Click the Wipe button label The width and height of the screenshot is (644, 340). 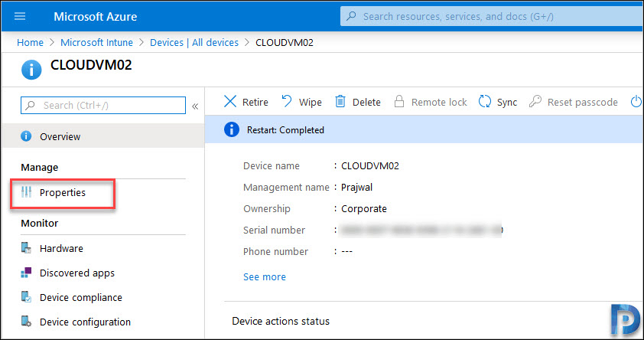coord(310,102)
